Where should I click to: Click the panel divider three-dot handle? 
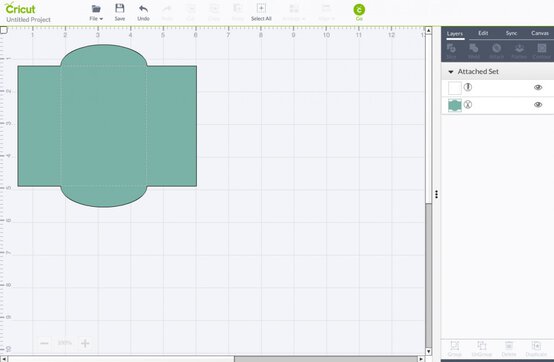[437, 194]
